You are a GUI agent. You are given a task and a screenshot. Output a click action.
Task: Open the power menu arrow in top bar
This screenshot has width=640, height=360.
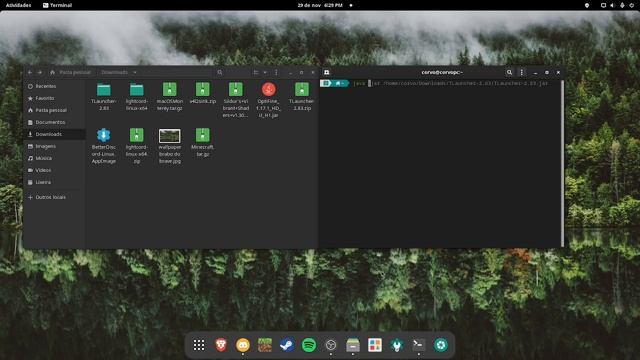tap(631, 5)
